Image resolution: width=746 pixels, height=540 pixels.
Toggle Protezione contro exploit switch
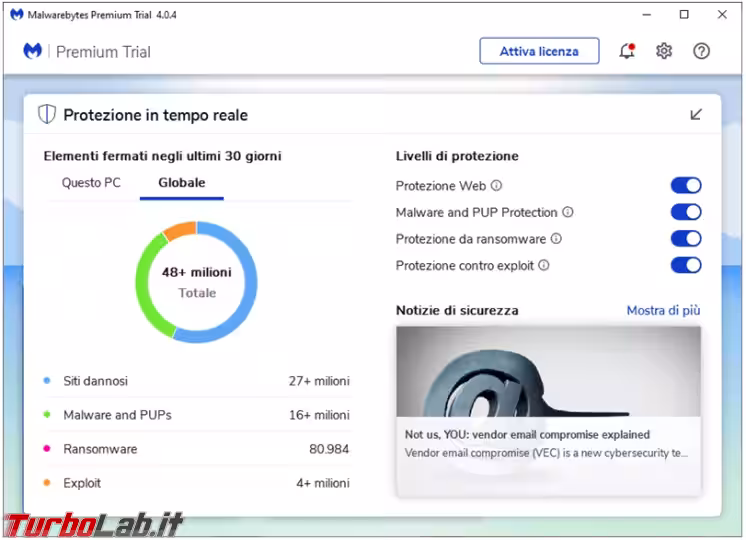[686, 265]
